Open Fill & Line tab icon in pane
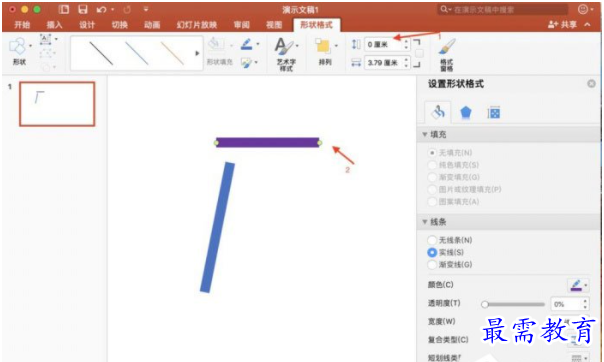 438,112
